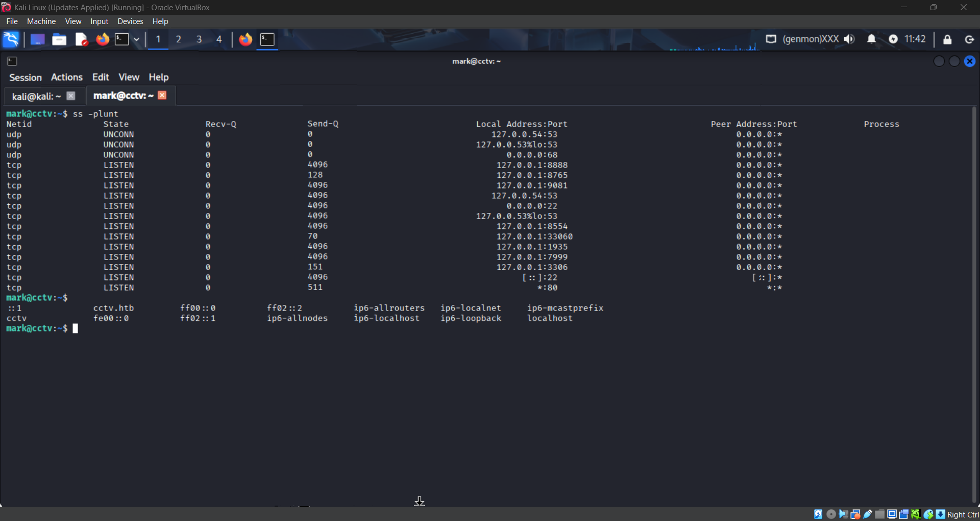Click the log out icon
The width and height of the screenshot is (980, 521).
click(x=969, y=39)
